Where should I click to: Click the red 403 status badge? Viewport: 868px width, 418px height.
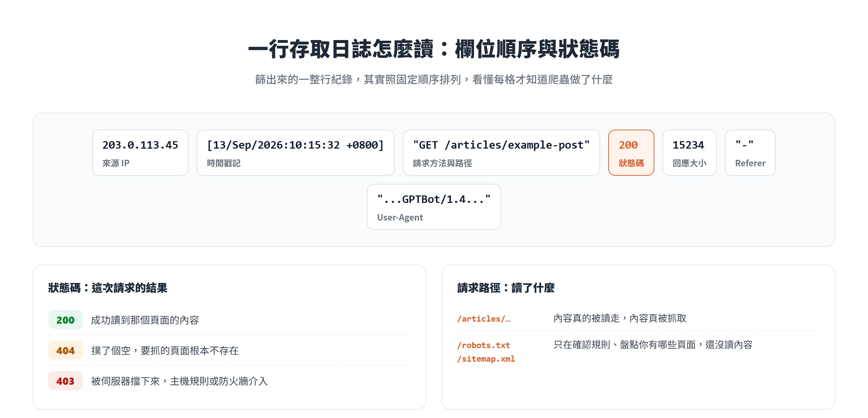[65, 381]
